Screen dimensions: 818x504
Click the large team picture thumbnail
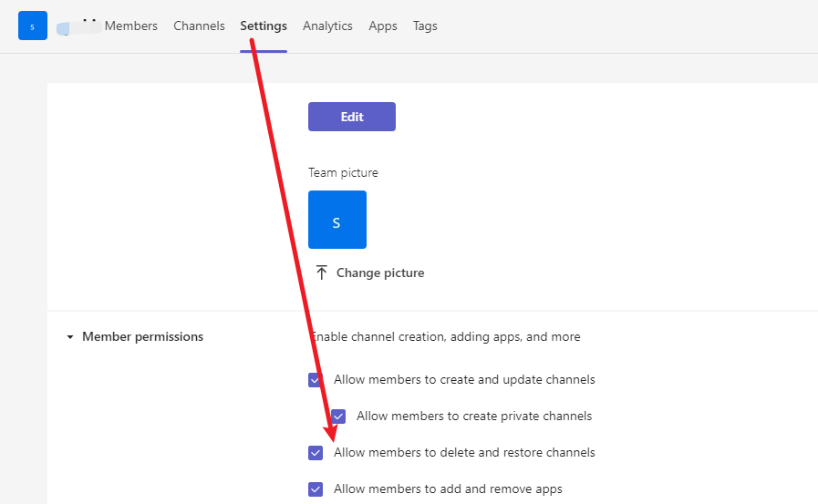(337, 220)
